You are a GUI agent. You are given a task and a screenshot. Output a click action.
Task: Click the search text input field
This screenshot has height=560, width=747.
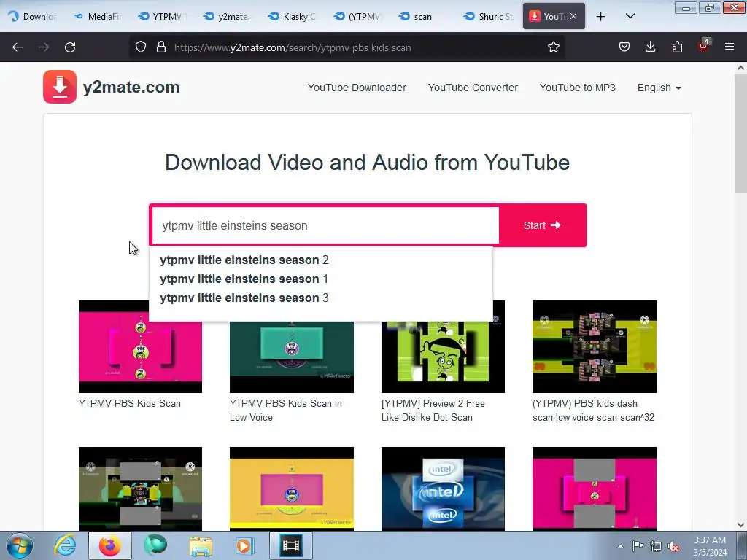[325, 226]
